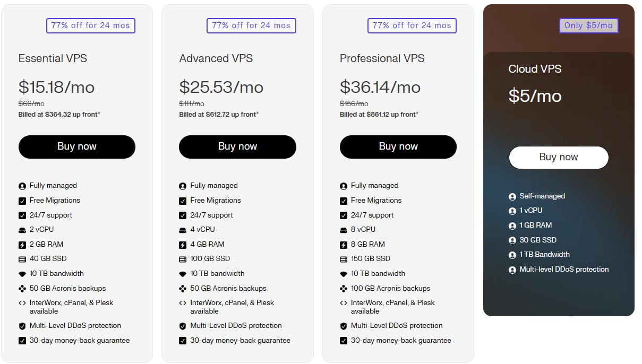Click the Professional VPS plan title
Screen dimensions: 642x364
(x=382, y=58)
